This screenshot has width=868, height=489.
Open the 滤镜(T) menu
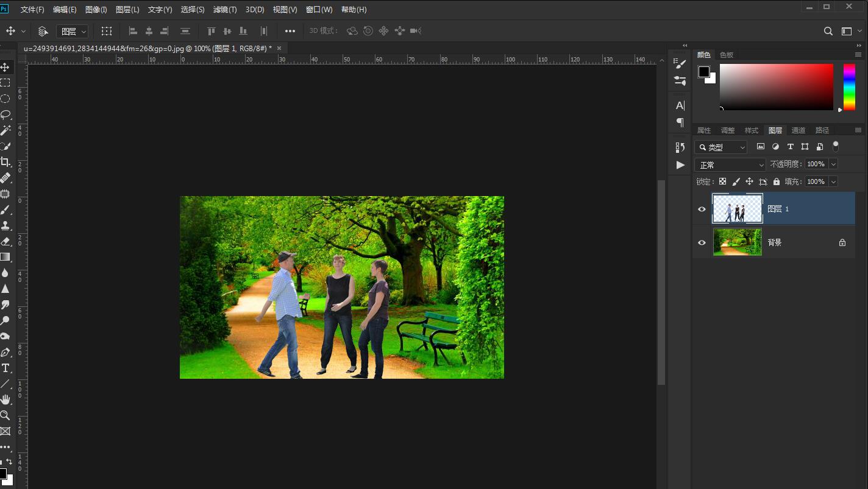(x=225, y=10)
